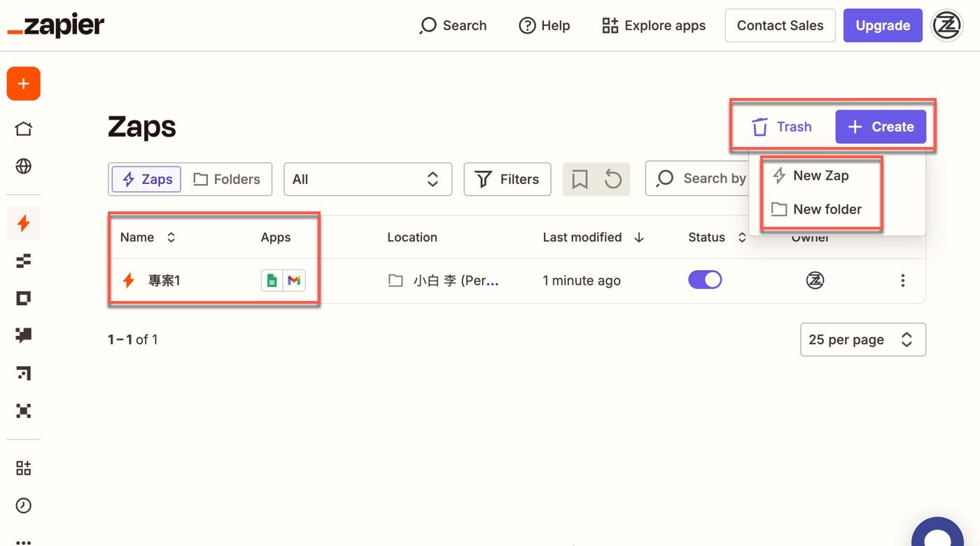Click the purple Upgrade button
The image size is (980, 546).
[x=883, y=26]
